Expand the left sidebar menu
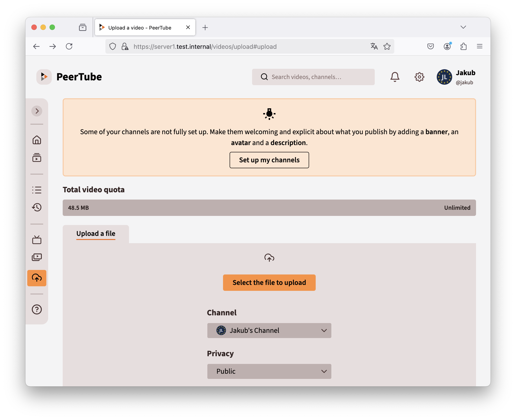Image resolution: width=516 pixels, height=420 pixels. click(x=37, y=111)
